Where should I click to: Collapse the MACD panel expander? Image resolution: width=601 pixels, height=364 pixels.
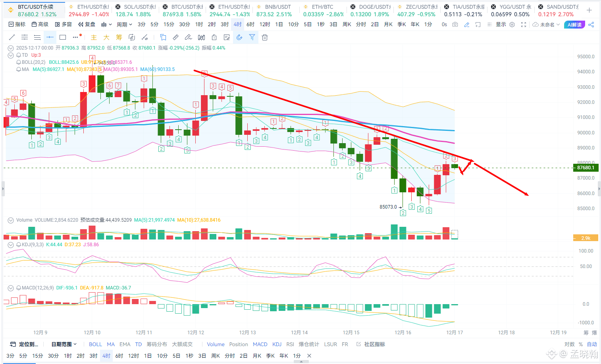11,288
